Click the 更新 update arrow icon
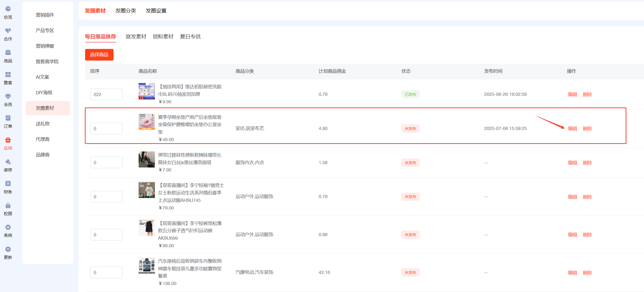Image resolution: width=644 pixels, height=292 pixels. [8, 249]
